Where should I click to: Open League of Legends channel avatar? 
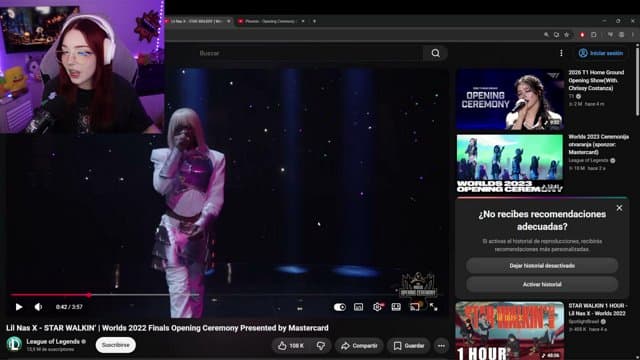(x=14, y=344)
